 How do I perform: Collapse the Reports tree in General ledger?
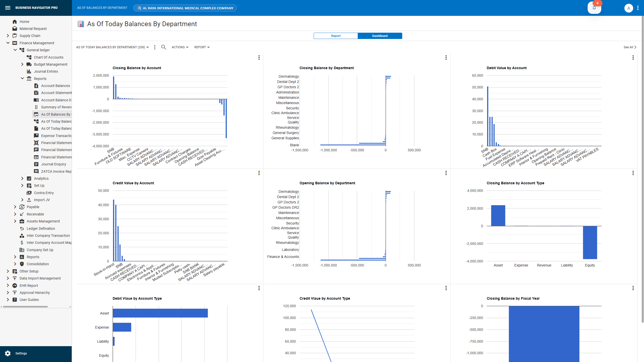(x=22, y=78)
